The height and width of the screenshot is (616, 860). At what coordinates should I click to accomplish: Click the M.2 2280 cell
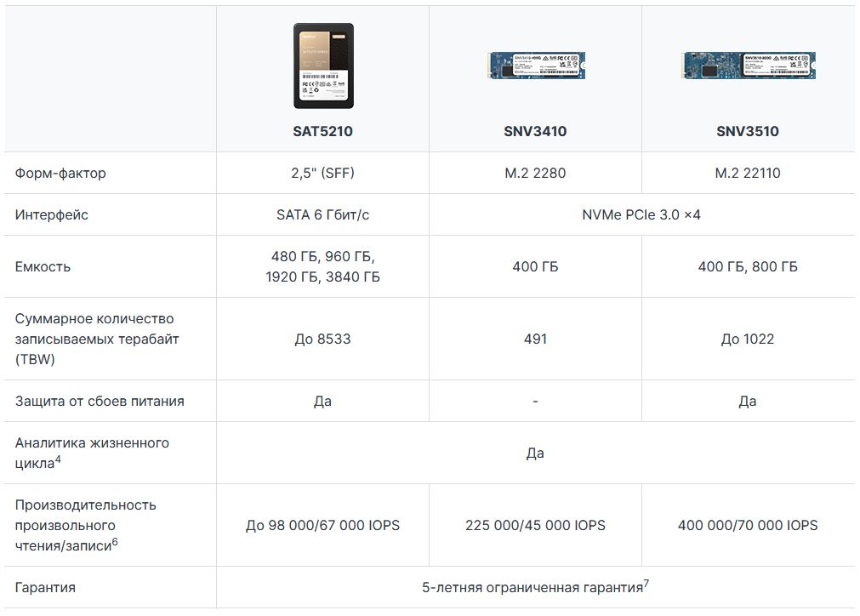coord(535,173)
